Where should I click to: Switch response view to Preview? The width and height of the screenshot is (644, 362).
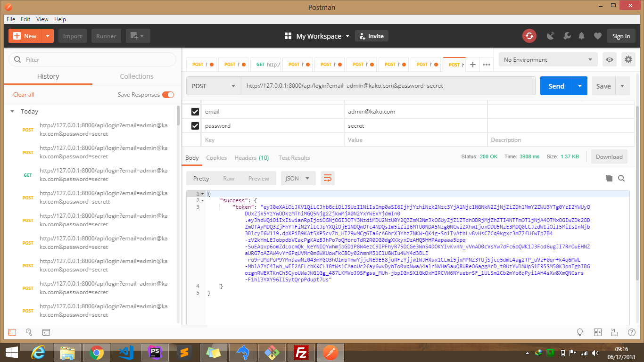(x=259, y=178)
